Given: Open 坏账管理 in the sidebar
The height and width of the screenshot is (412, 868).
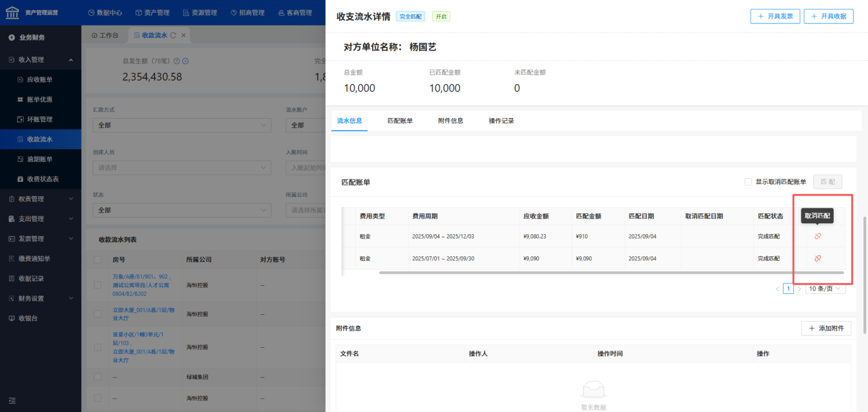Looking at the screenshot, I should coord(41,119).
